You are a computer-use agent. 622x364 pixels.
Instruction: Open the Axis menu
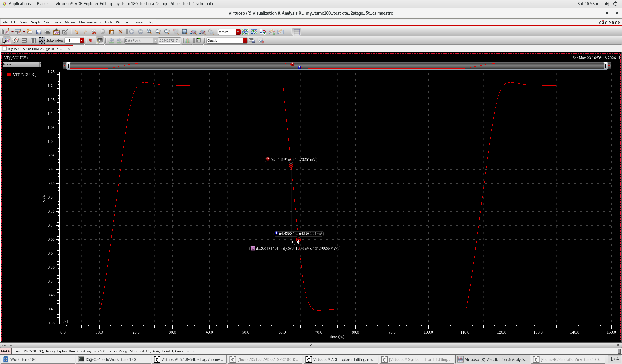[46, 22]
